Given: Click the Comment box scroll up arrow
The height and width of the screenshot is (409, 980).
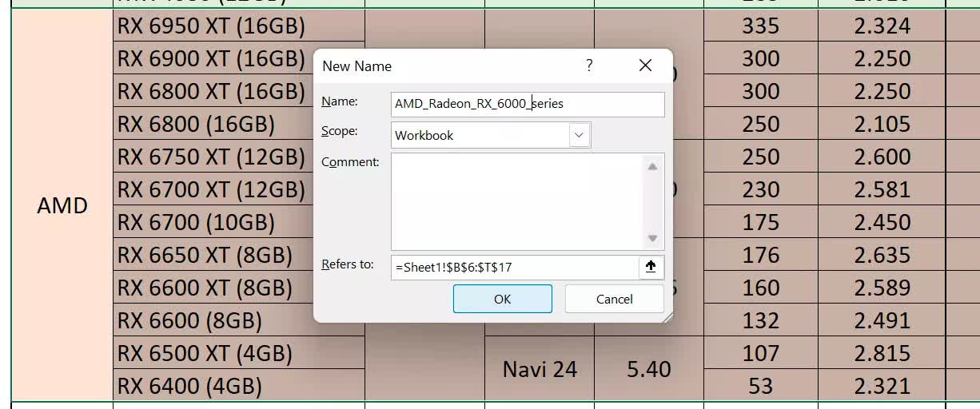Looking at the screenshot, I should tap(652, 166).
